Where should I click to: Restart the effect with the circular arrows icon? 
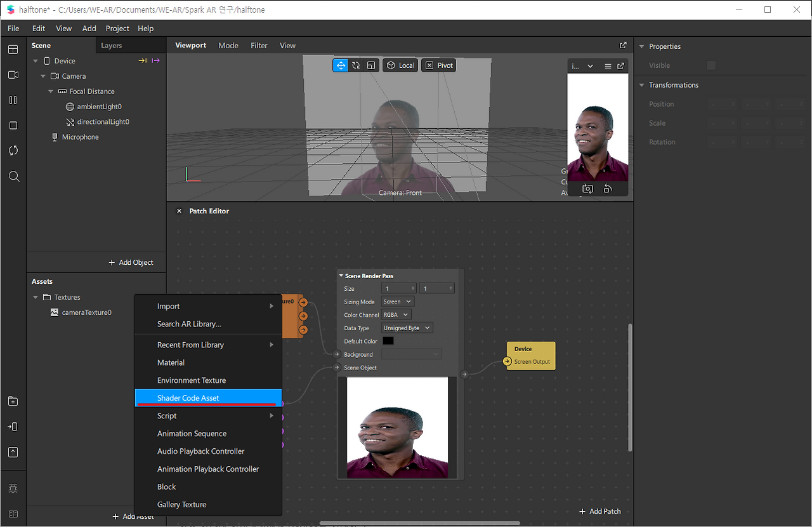coord(13,150)
